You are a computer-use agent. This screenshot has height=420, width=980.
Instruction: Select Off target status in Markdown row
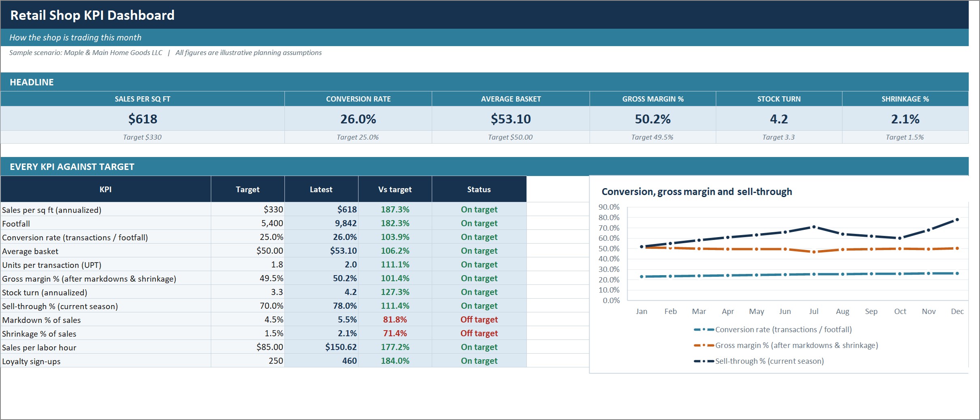pyautogui.click(x=479, y=320)
